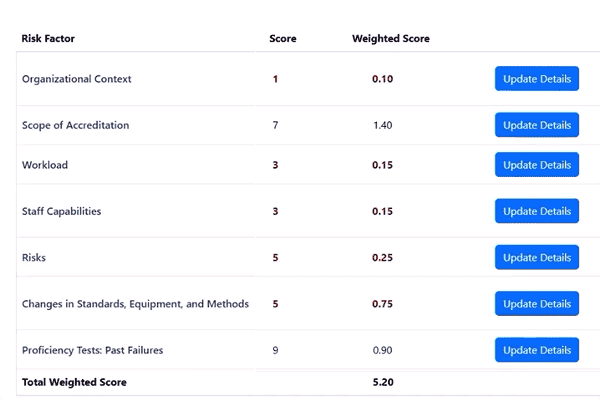Click Update Details in the Risks row
The width and height of the screenshot is (600, 403).
point(537,257)
